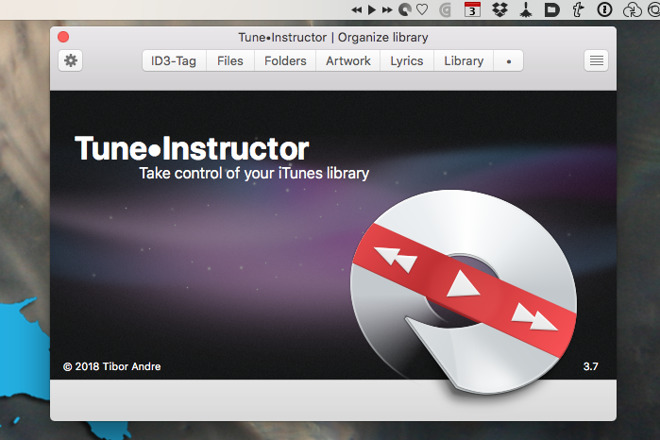The height and width of the screenshot is (440, 660).
Task: Switch to the ID3-Tag tab
Action: tap(174, 61)
